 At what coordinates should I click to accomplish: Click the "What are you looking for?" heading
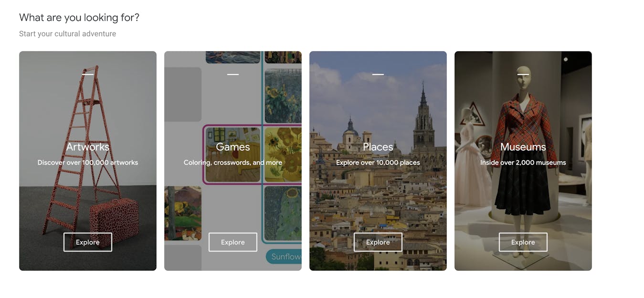(79, 18)
